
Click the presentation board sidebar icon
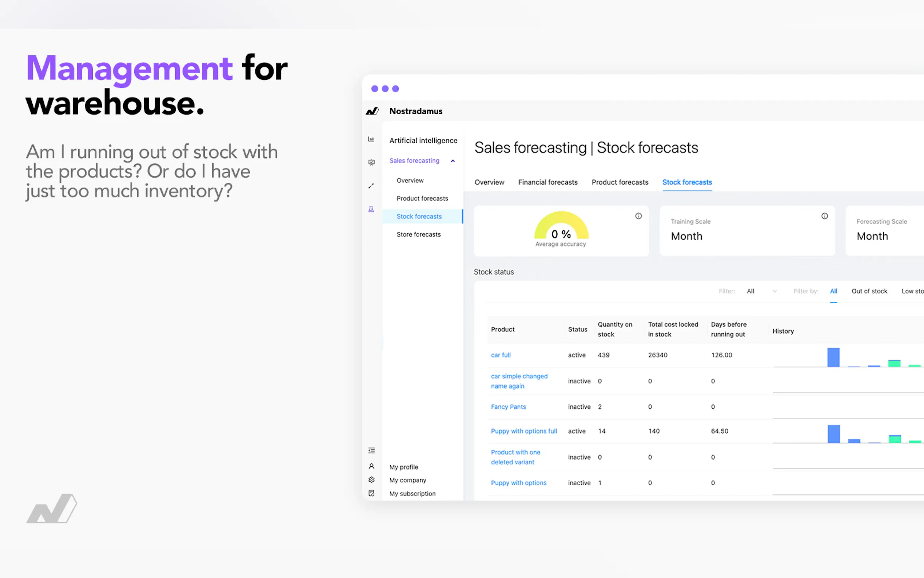coord(371,162)
